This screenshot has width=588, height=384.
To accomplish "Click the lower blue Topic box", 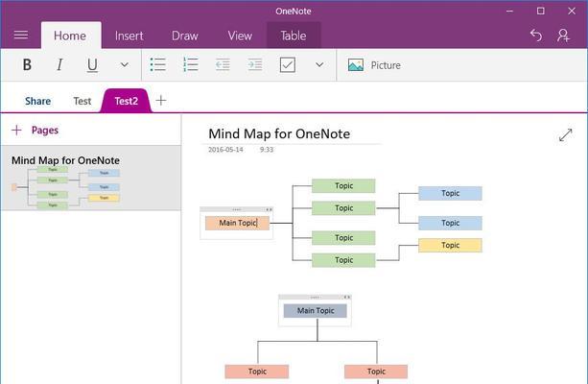I will [450, 223].
